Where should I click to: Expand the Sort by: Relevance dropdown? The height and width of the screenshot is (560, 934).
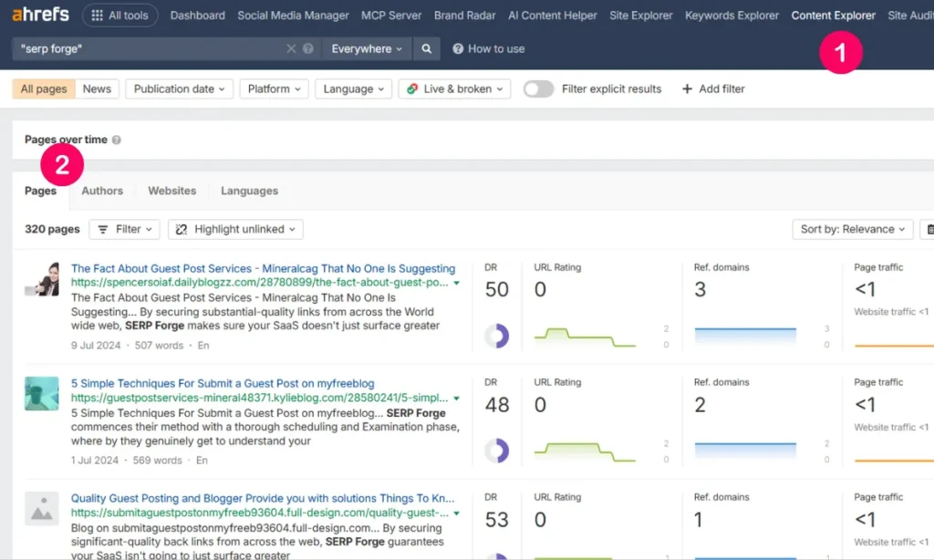(x=853, y=230)
